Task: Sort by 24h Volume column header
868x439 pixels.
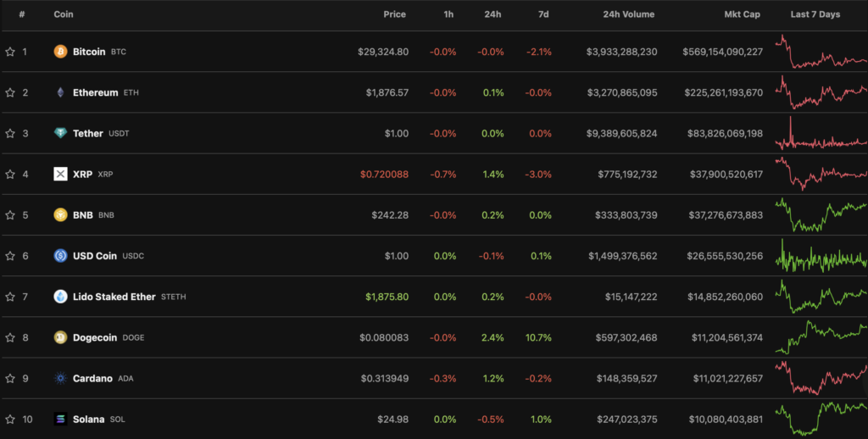Action: (629, 14)
